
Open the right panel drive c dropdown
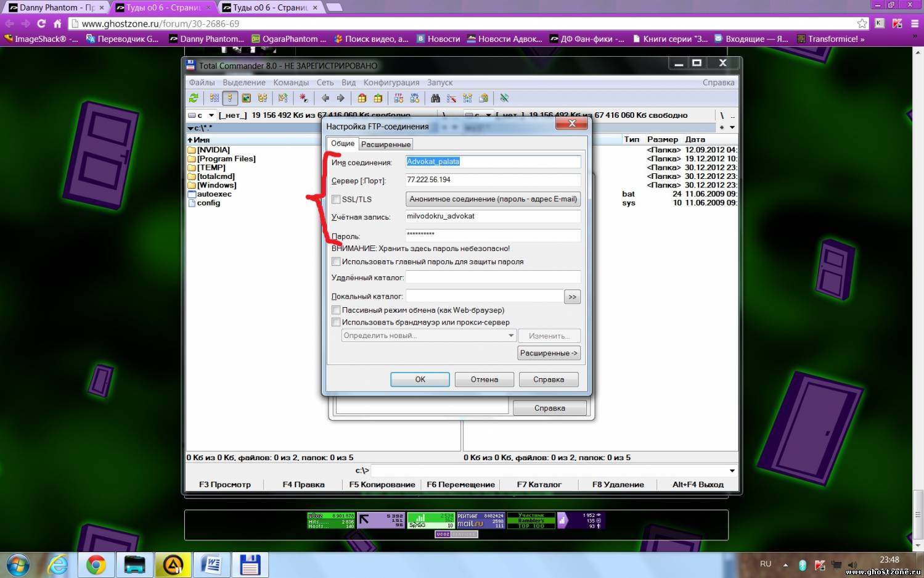point(489,115)
